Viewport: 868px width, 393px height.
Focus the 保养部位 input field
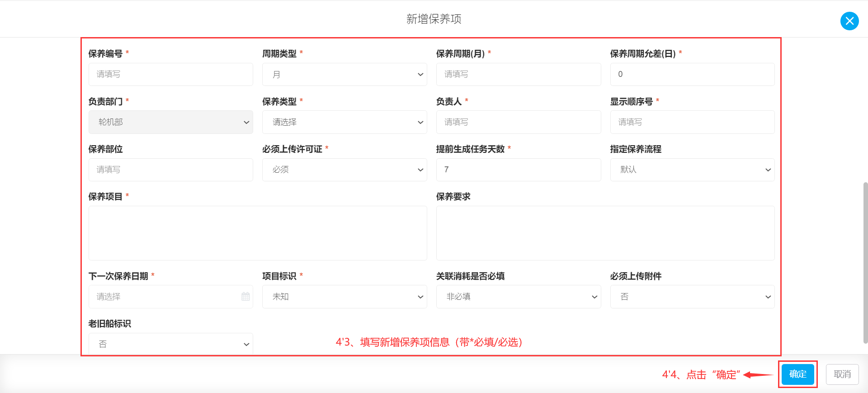pyautogui.click(x=170, y=170)
